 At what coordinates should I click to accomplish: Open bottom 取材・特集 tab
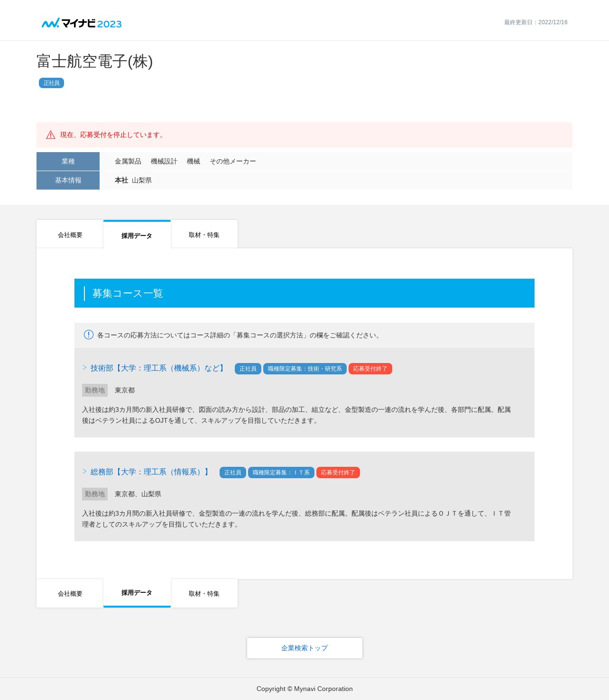coord(204,593)
